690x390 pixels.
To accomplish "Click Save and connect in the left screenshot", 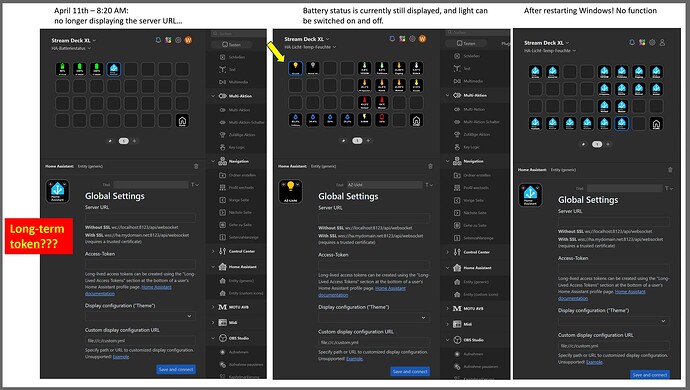I will tap(176, 369).
